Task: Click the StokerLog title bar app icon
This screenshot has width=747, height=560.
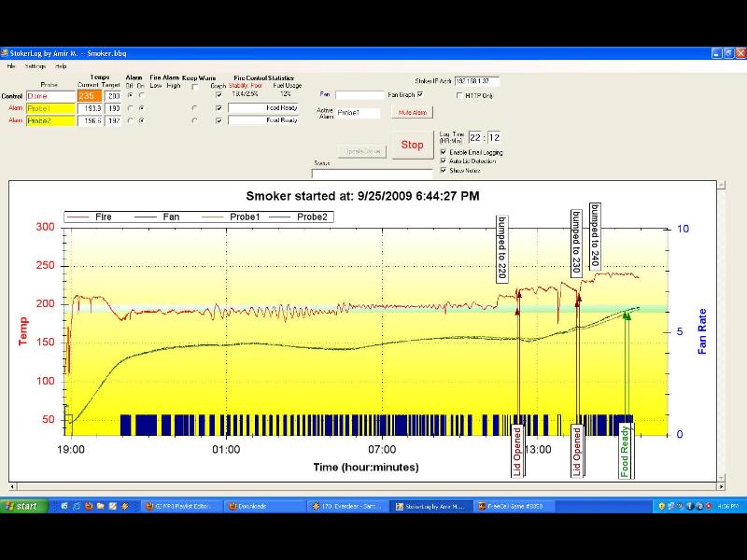Action: pos(5,54)
